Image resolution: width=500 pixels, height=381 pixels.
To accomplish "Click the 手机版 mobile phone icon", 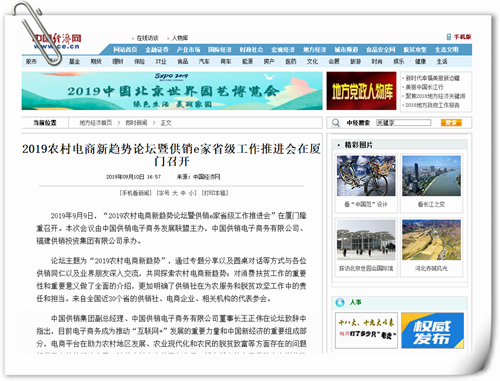I will 449,37.
